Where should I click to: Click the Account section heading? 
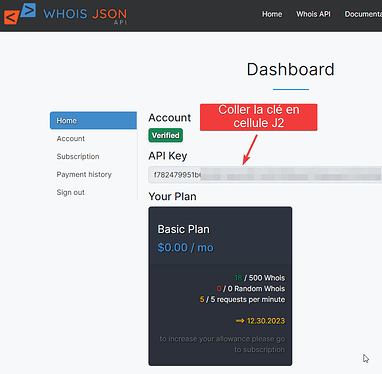pyautogui.click(x=170, y=118)
